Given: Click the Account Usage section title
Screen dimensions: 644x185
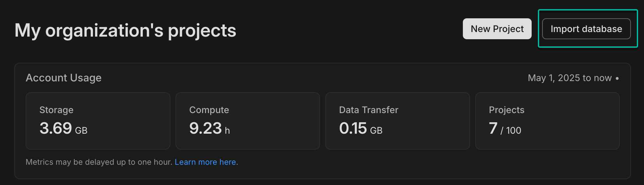Looking at the screenshot, I should tap(64, 78).
